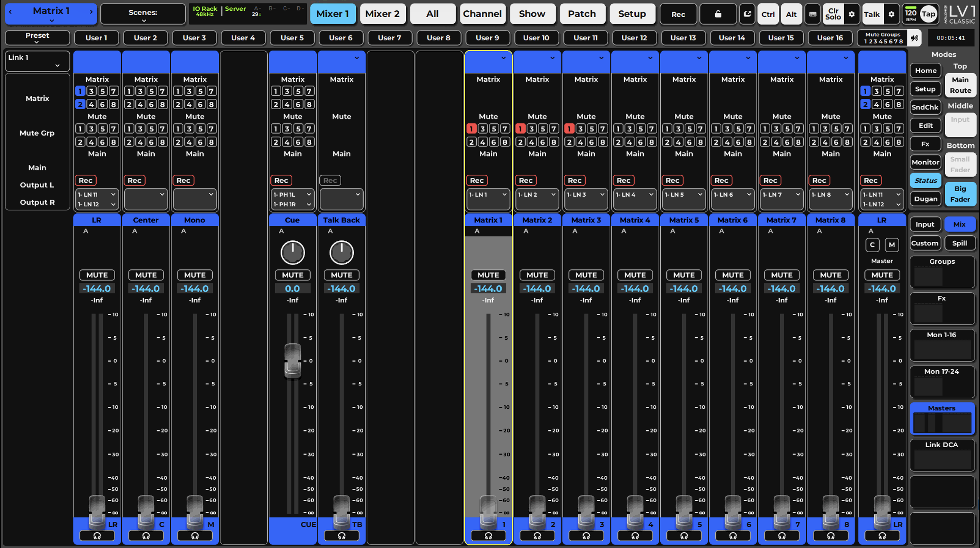Open the on-screen keyboard icon
The image size is (980, 548).
(x=812, y=14)
